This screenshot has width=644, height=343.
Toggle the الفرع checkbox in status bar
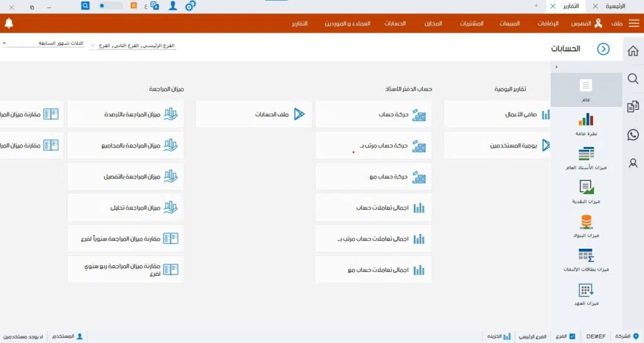click(572, 337)
